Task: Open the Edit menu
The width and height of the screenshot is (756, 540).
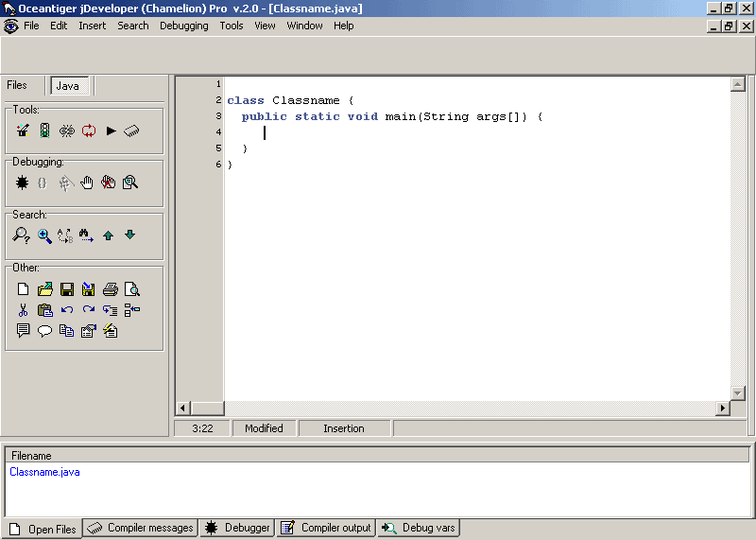Action: tap(59, 26)
